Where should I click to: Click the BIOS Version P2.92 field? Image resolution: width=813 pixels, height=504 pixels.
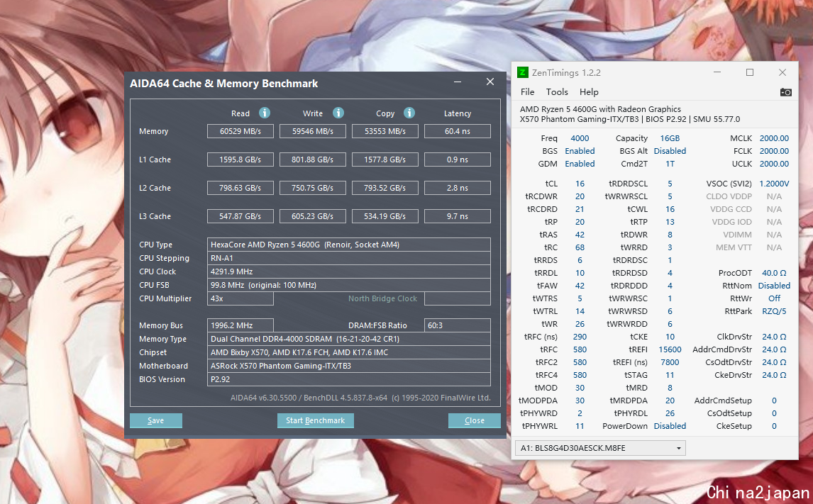(x=349, y=379)
